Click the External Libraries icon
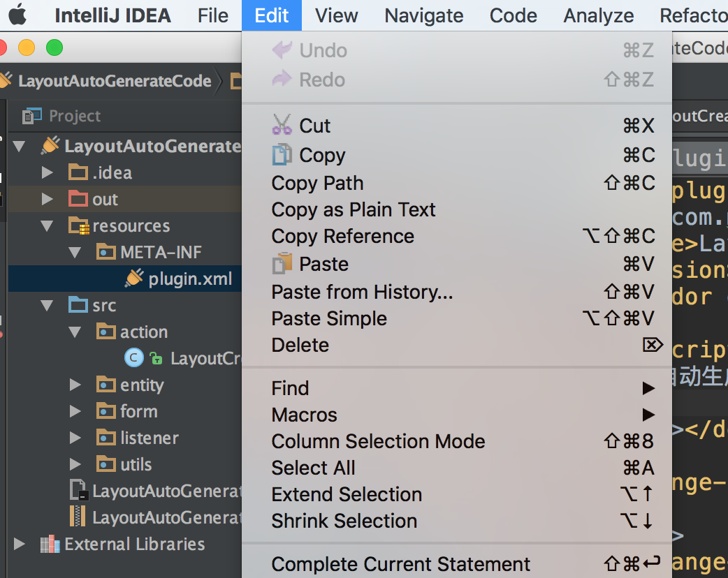 coord(50,544)
